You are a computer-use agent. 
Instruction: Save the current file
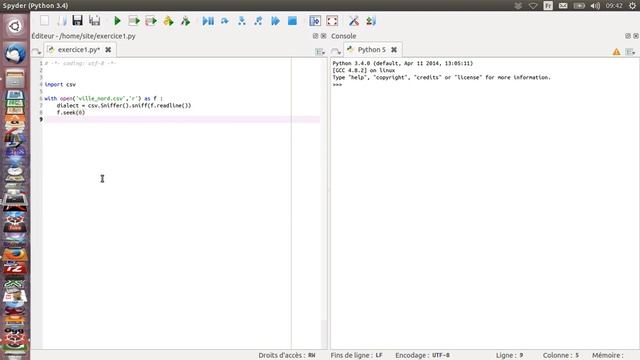pos(78,21)
